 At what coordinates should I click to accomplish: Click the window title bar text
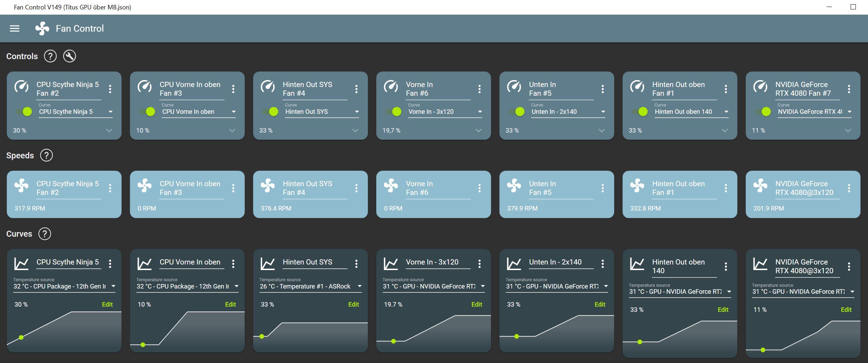[x=72, y=7]
